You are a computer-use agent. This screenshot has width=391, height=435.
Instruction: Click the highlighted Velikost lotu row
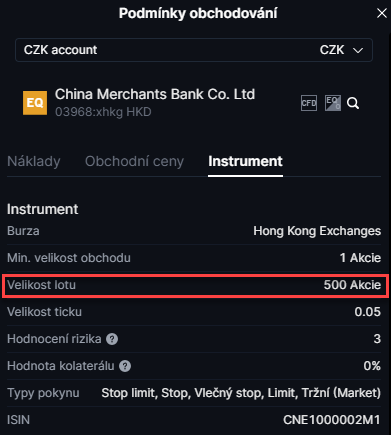195,285
